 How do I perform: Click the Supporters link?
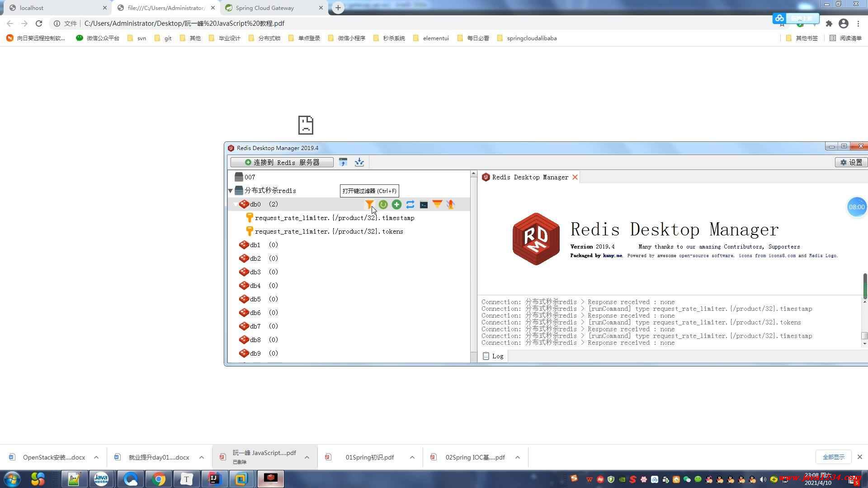point(784,247)
